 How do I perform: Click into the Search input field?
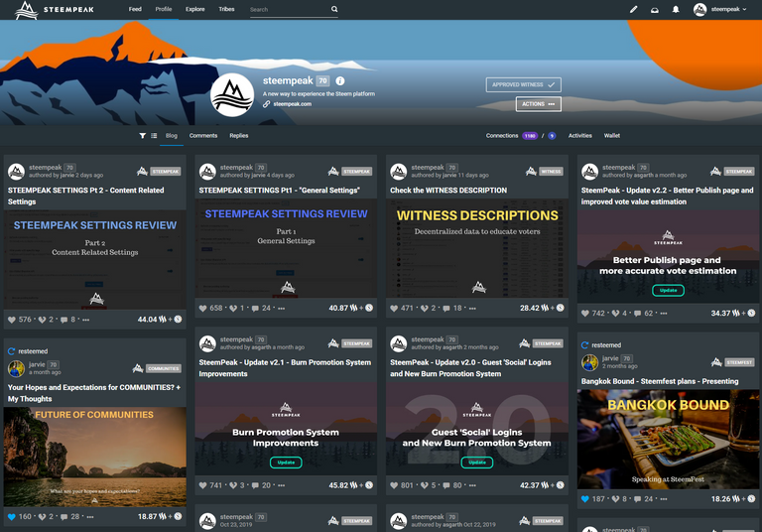(290, 10)
